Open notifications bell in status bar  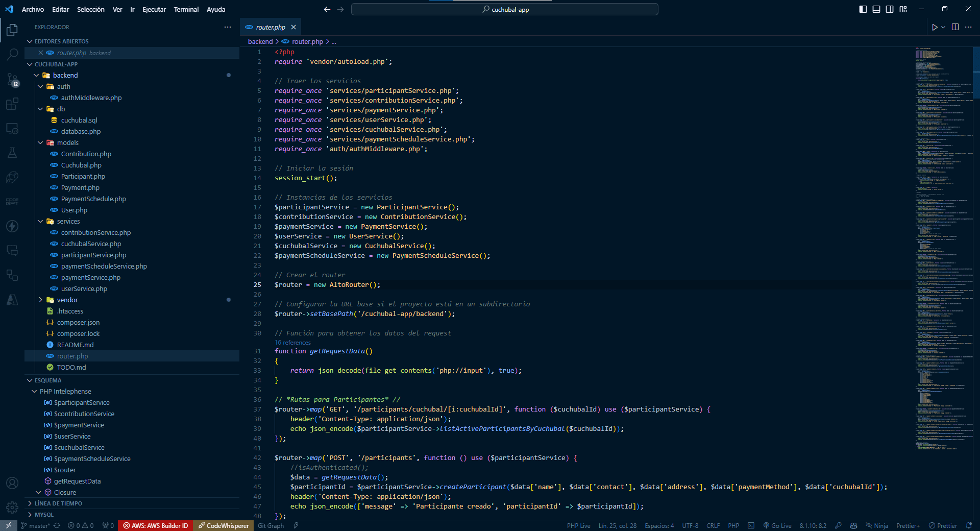pos(969,525)
